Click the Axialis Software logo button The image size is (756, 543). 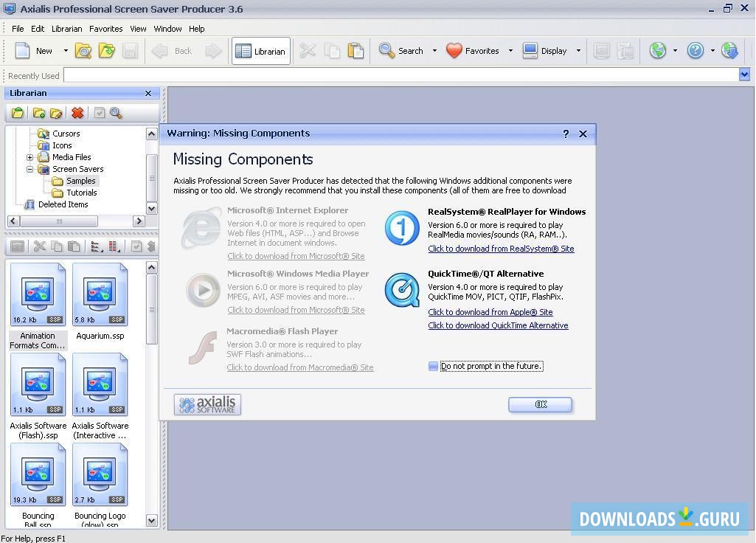pos(207,404)
